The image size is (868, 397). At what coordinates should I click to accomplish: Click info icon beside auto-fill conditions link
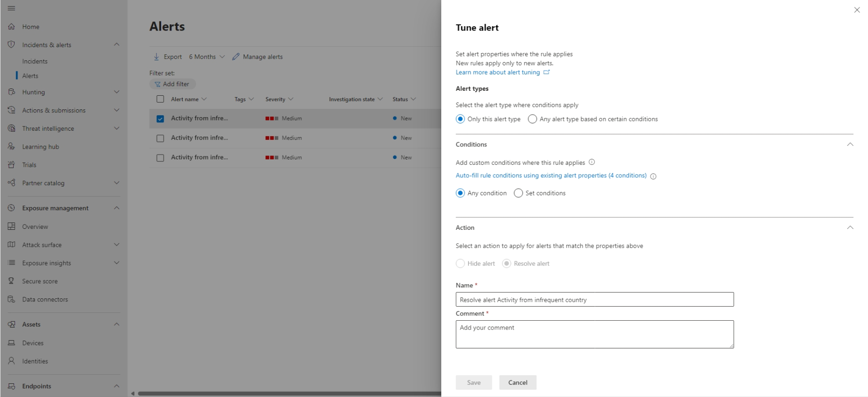point(653,176)
